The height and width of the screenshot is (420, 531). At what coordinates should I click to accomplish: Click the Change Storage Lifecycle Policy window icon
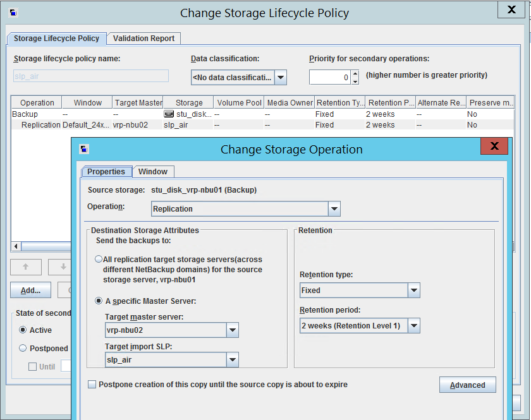13,13
